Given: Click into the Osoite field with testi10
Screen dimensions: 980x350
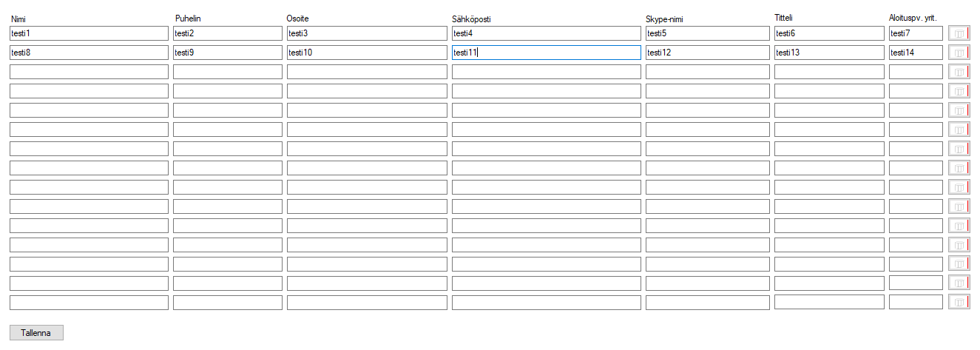Looking at the screenshot, I should (367, 53).
